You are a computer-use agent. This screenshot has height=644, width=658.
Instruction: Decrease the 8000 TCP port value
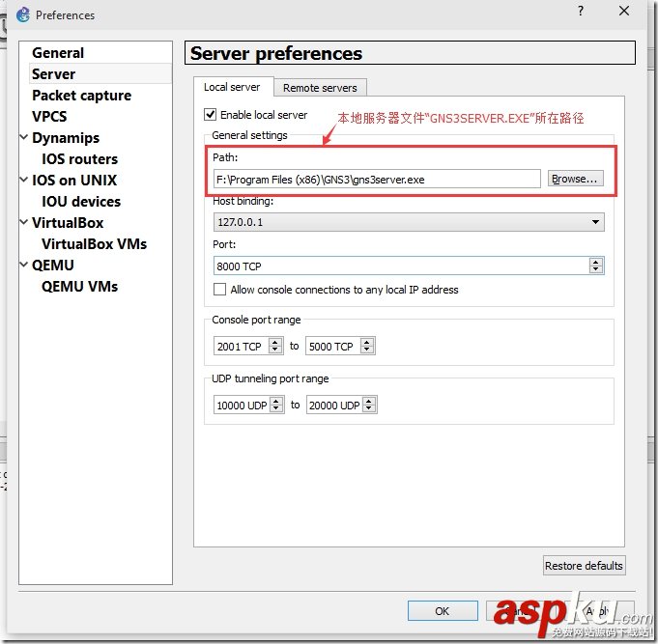click(596, 269)
